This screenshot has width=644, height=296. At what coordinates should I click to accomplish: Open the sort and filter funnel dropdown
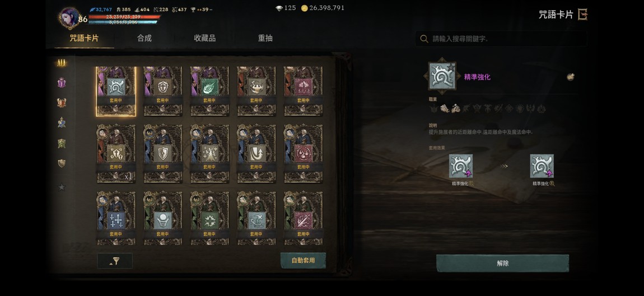pyautogui.click(x=115, y=261)
